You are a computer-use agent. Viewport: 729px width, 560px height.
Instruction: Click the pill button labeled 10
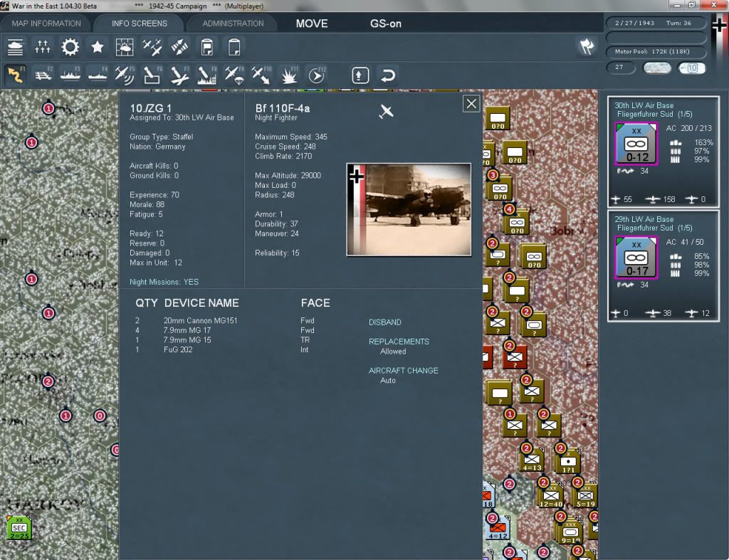[x=691, y=68]
